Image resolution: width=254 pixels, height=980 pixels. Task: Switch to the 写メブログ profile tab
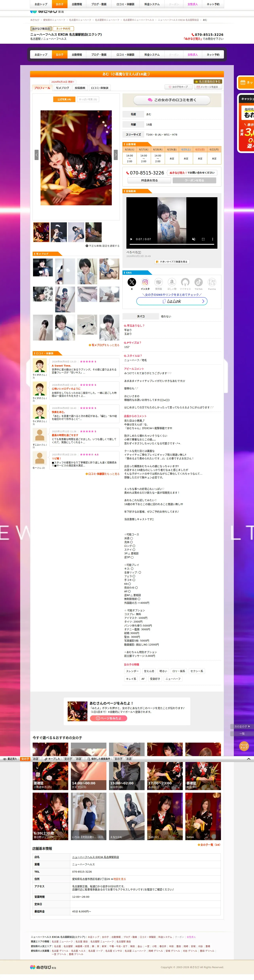pyautogui.click(x=62, y=88)
